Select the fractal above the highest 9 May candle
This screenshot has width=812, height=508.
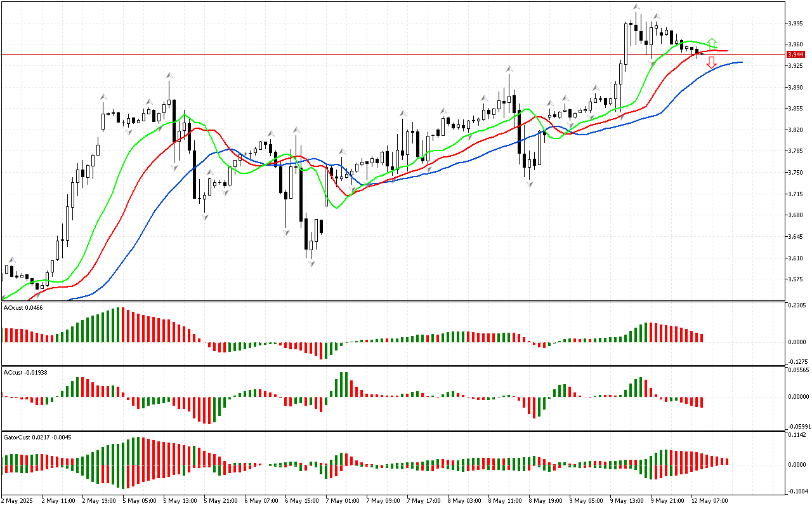[636, 7]
